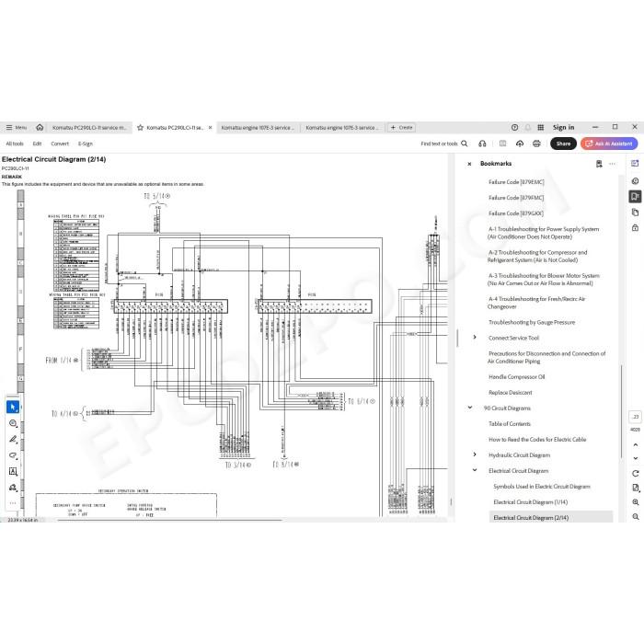Open Electrical Circuit Diagram (2/14) bookmark
The image size is (644, 644).
[x=531, y=517]
